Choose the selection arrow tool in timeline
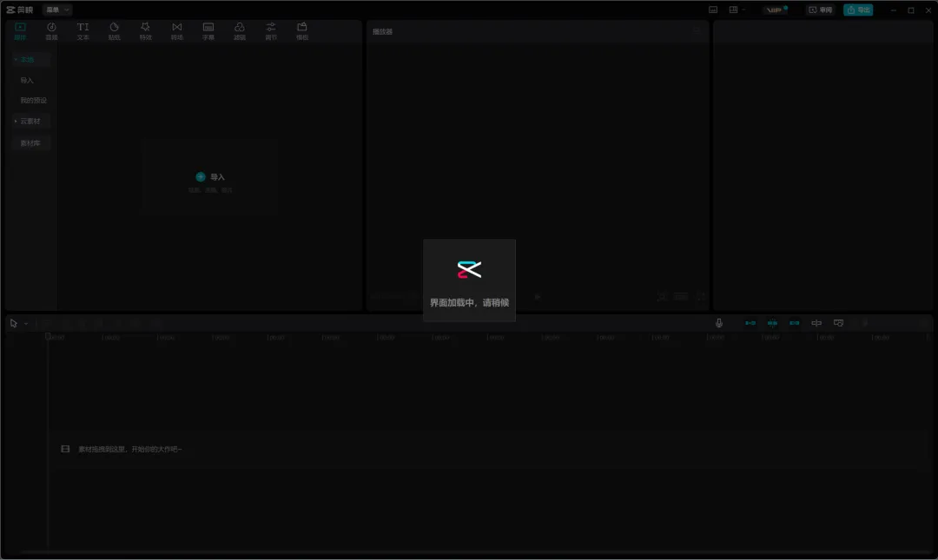The image size is (938, 560). tap(14, 323)
